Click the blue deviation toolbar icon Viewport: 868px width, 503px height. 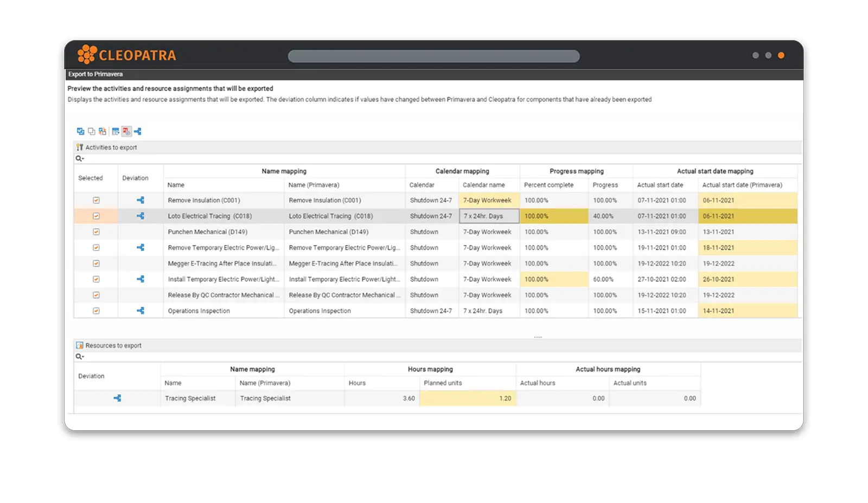tap(138, 131)
